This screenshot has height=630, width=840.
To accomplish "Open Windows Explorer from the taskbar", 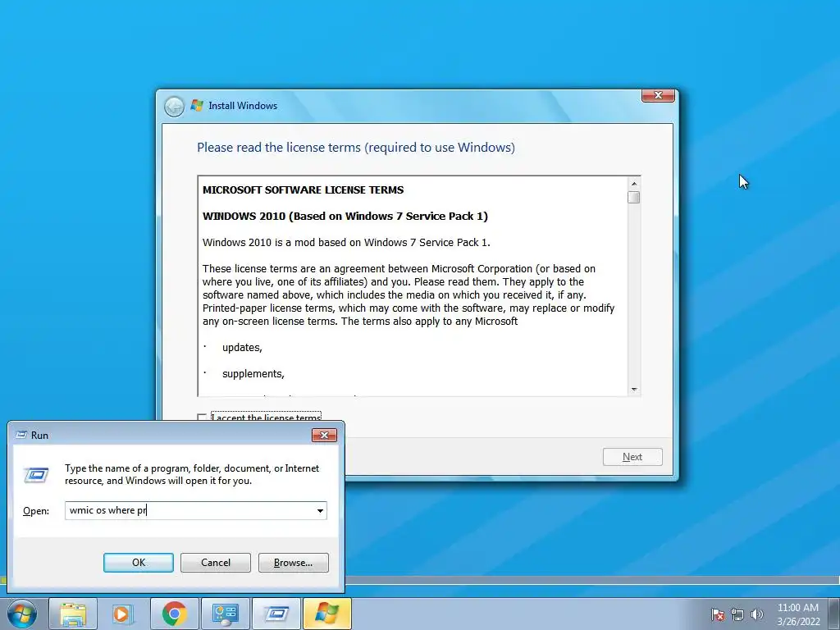I will 73,614.
